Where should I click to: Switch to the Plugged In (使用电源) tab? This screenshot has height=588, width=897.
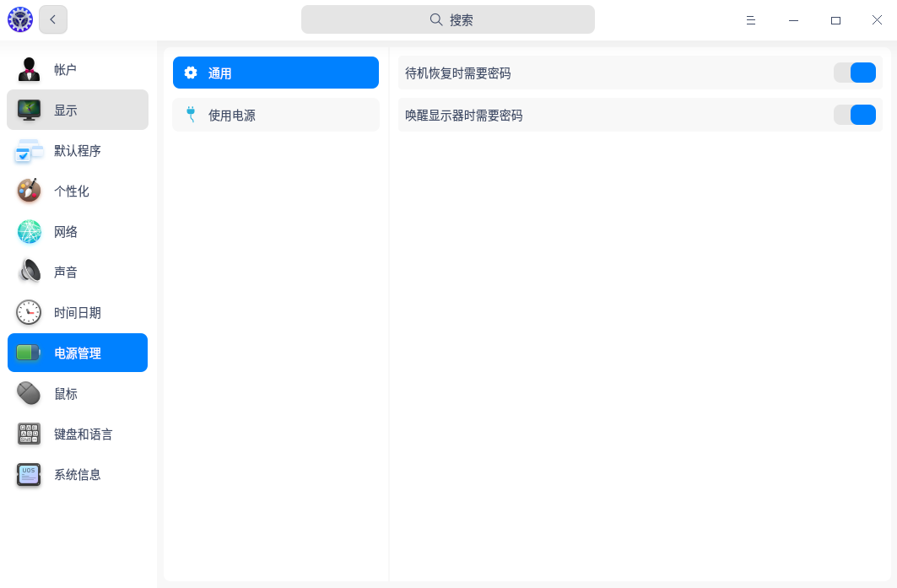point(276,116)
